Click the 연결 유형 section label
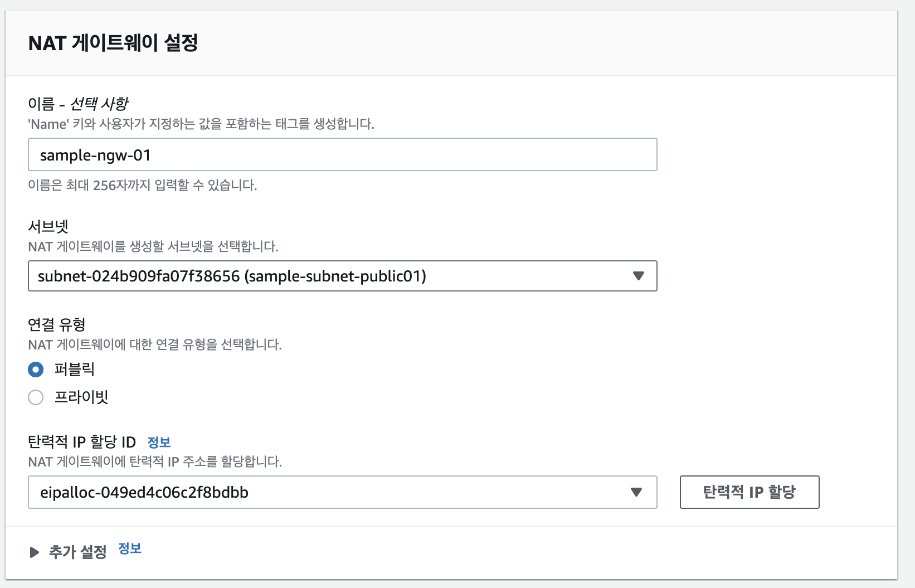The image size is (915, 588). coord(57,324)
